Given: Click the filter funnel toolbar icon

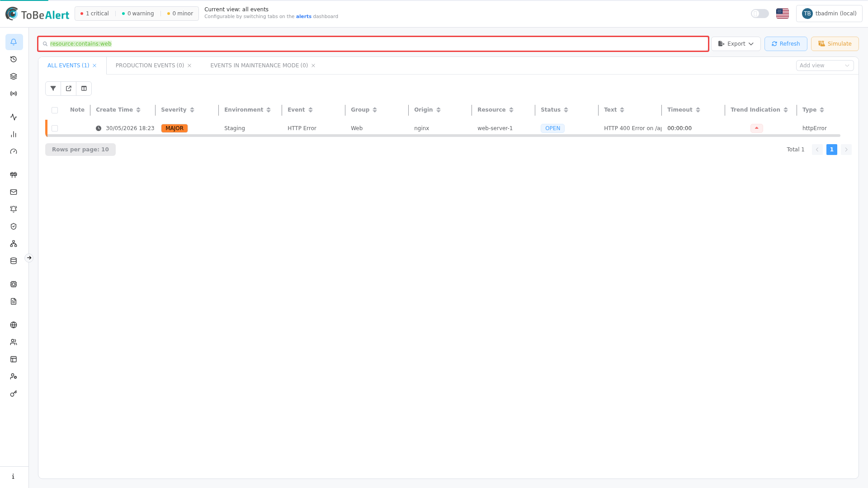Looking at the screenshot, I should [53, 89].
